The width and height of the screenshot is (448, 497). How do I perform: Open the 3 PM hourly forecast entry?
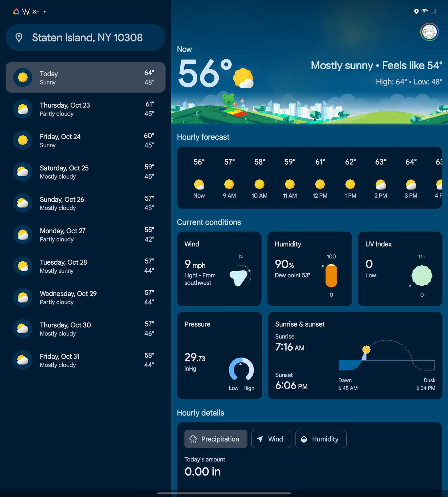click(411, 178)
